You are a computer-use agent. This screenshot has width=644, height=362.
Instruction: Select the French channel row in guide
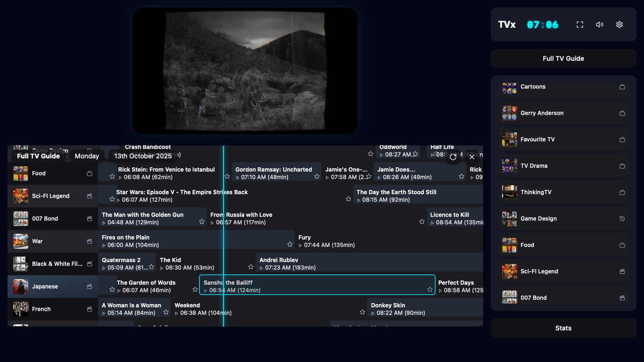(x=53, y=309)
